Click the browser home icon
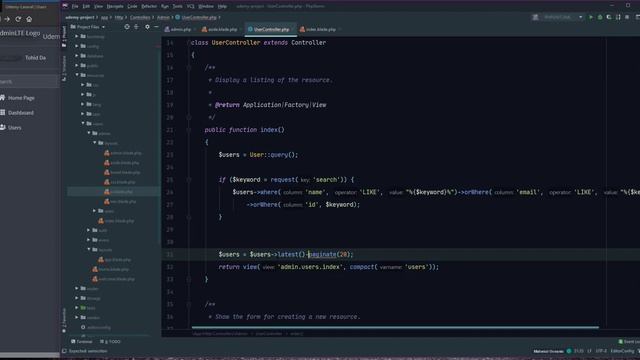Screen dimensions: 640x360 29,19
